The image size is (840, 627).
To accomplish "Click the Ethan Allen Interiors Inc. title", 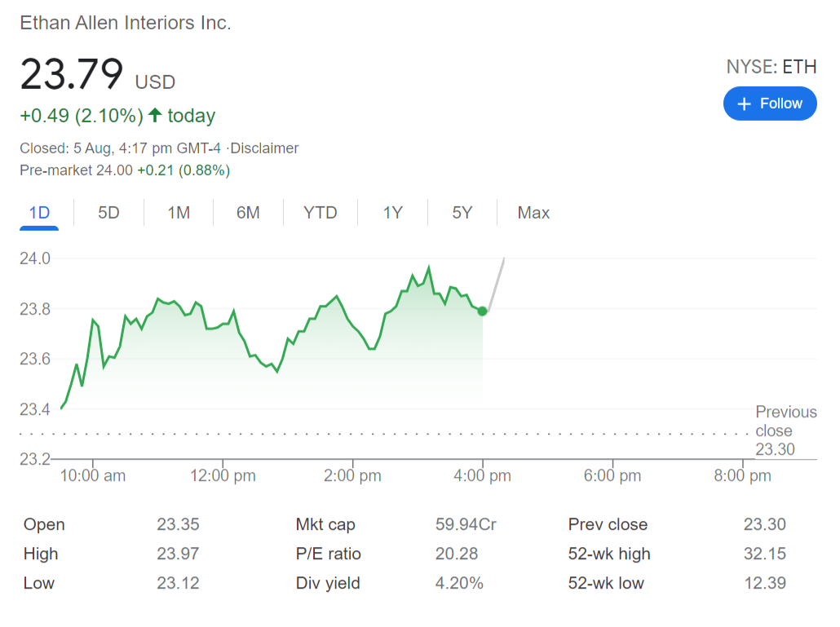I will (x=126, y=23).
